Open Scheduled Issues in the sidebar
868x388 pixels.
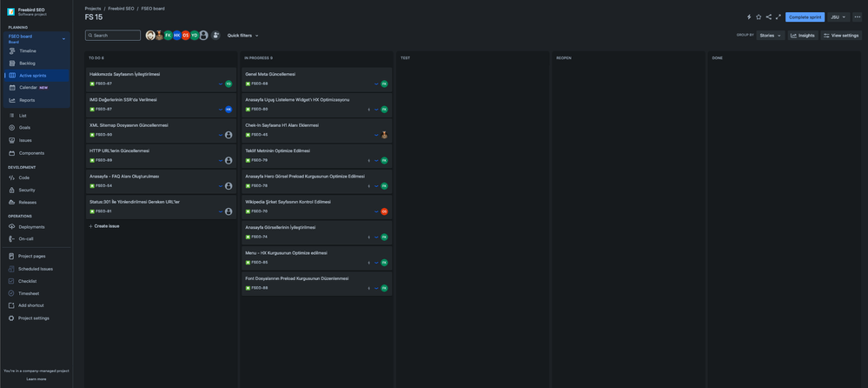[x=36, y=269]
